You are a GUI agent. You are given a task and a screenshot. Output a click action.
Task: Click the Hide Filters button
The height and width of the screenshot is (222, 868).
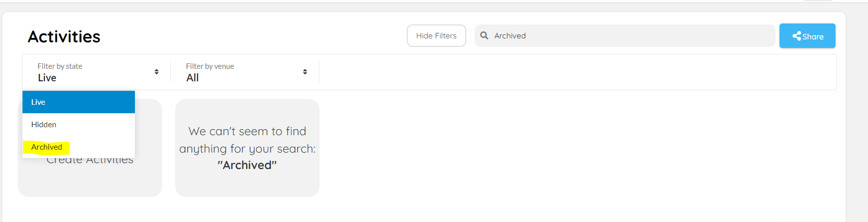click(x=436, y=36)
